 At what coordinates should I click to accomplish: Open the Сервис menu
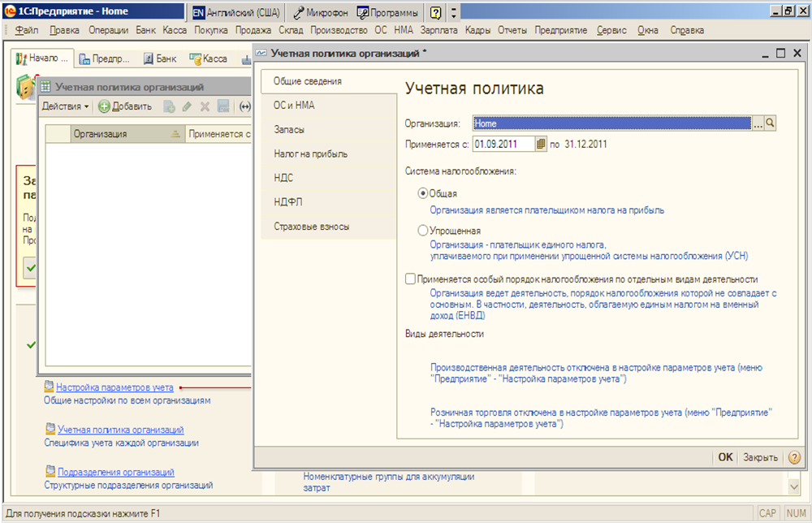click(611, 30)
